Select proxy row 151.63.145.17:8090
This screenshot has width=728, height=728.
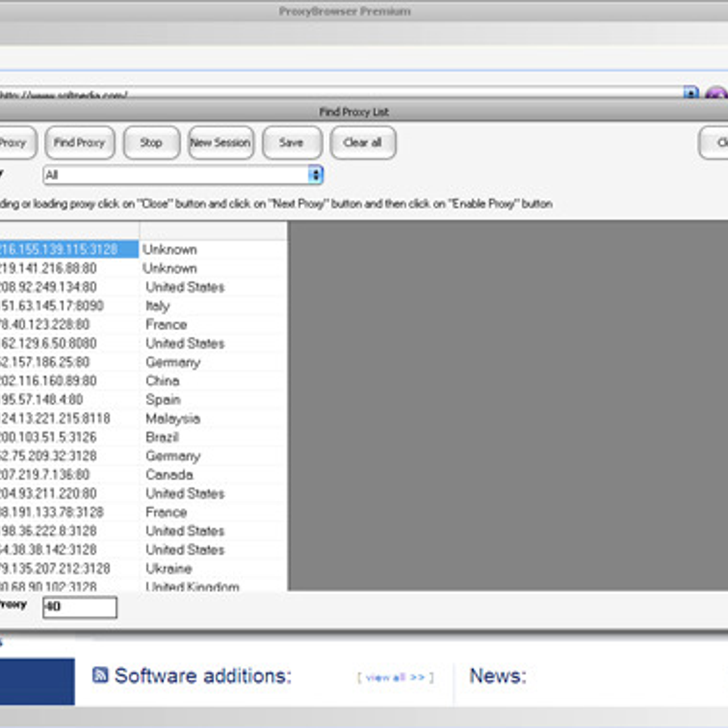tap(143, 306)
